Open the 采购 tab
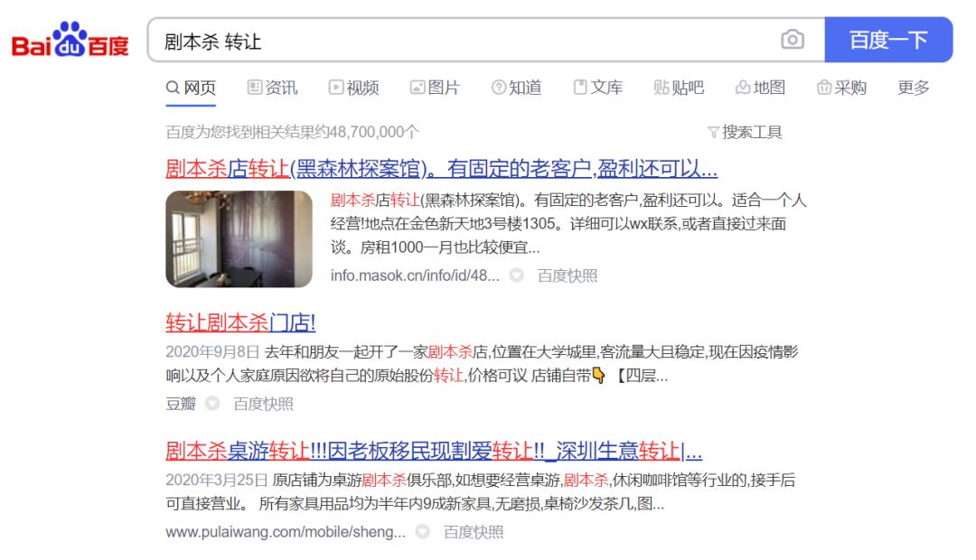976x560 pixels. click(x=841, y=88)
